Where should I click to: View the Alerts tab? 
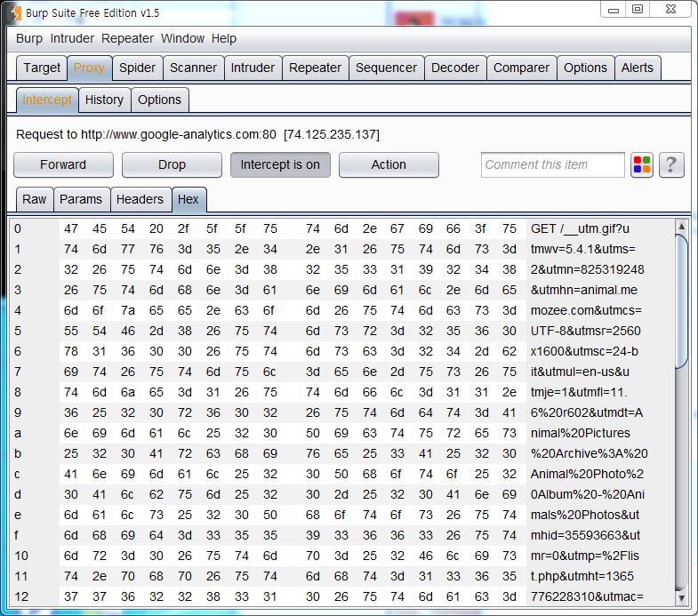point(637,68)
